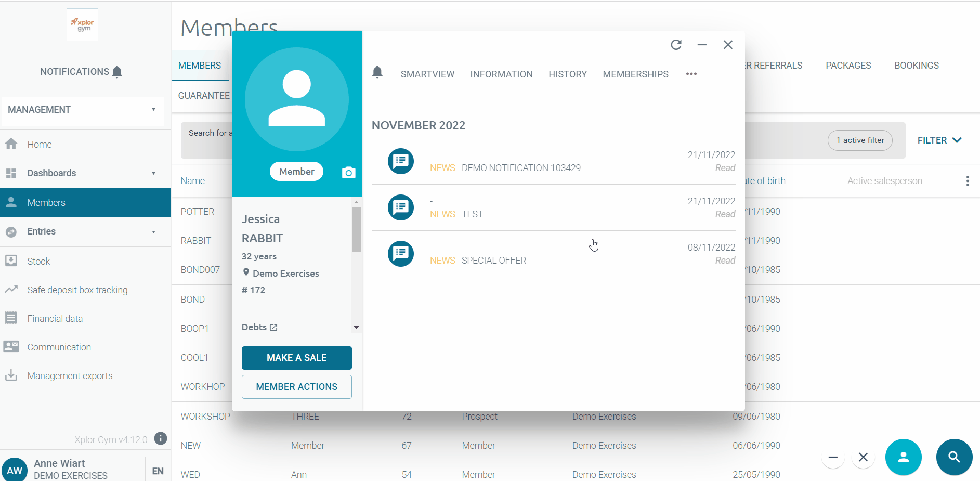Open the DEMO NOTIFICATION 103429 message icon
The width and height of the screenshot is (980, 481).
tap(401, 161)
